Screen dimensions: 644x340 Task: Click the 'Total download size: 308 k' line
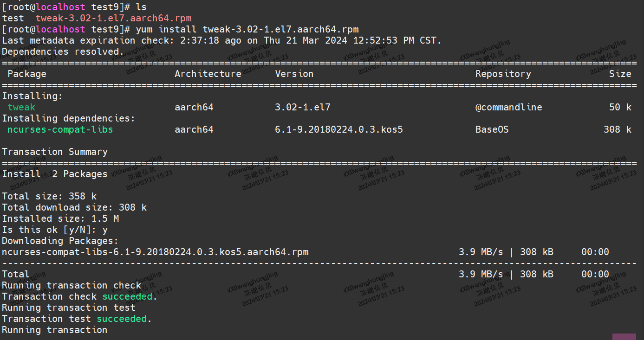74,207
